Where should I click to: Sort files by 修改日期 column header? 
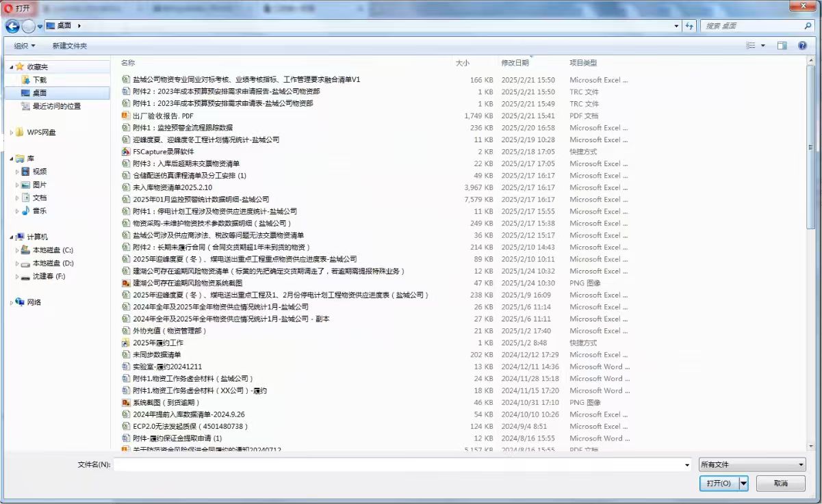tap(515, 63)
